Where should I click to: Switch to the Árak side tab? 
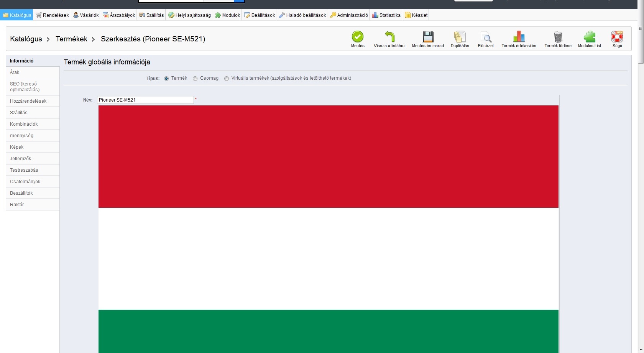click(x=33, y=72)
